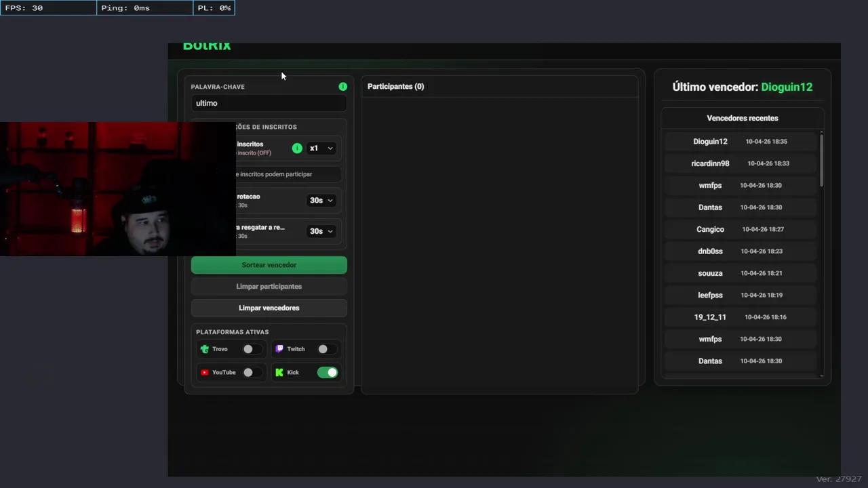Click the BotRix logo at the top

tap(207, 45)
